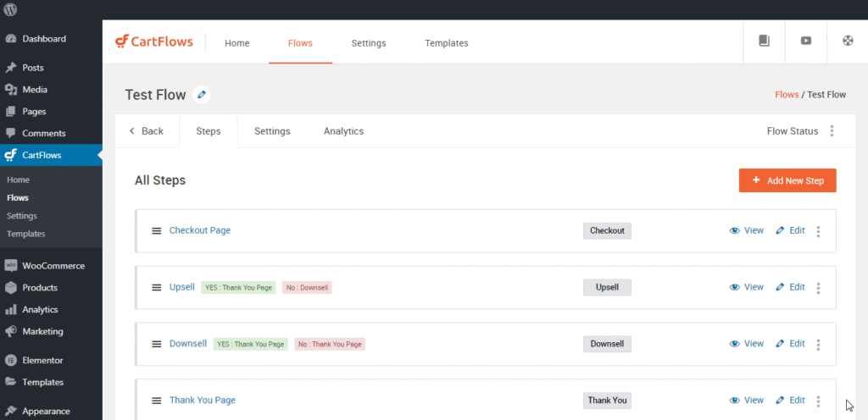Open the documentation book icon
The image size is (868, 420).
pyautogui.click(x=765, y=41)
